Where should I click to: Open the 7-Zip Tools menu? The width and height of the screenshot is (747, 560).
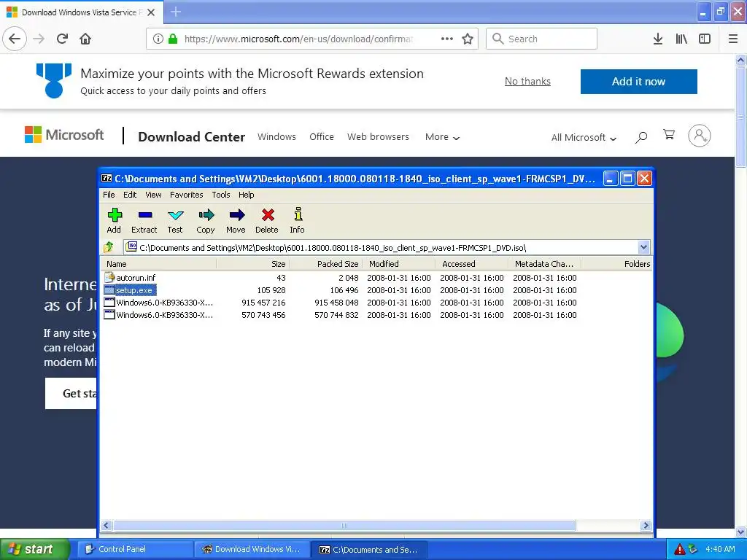(221, 195)
